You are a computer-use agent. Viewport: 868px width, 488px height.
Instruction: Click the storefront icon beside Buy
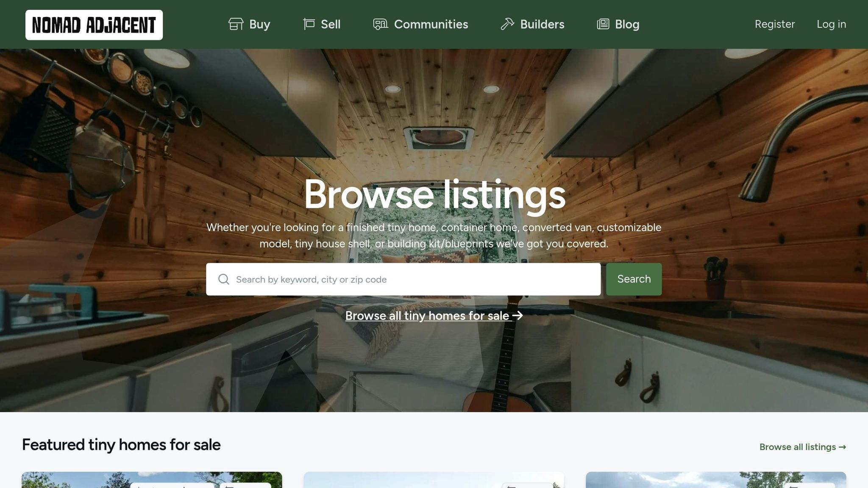coord(236,24)
